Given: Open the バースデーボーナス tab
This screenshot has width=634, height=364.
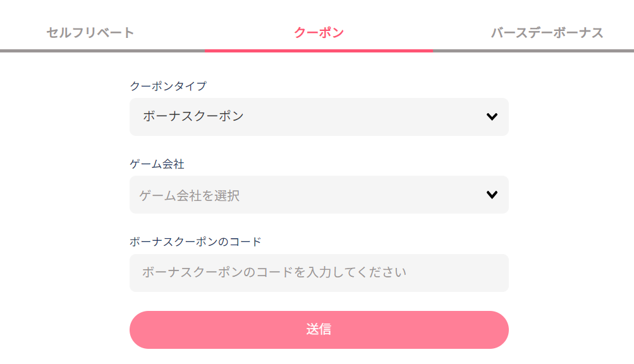Looking at the screenshot, I should coord(547,33).
